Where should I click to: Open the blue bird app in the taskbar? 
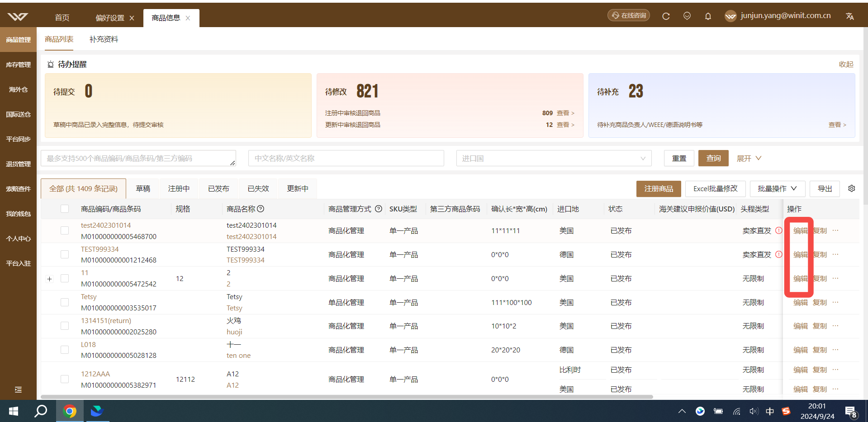97,411
